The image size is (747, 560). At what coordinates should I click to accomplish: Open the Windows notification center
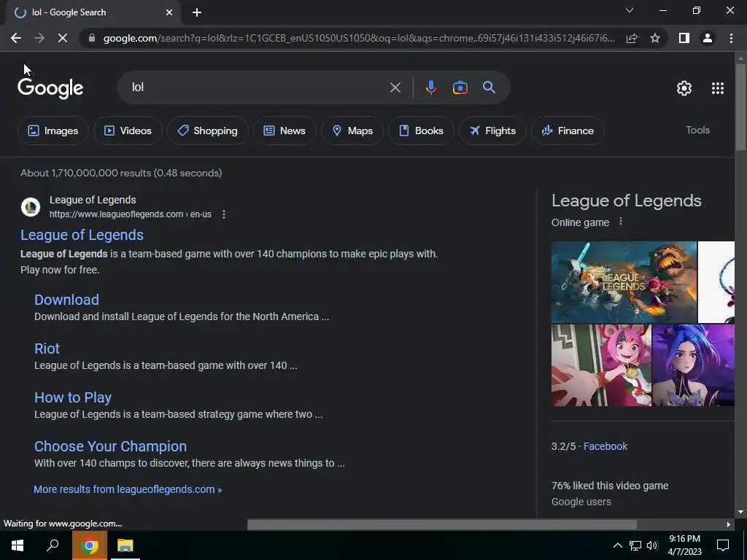[723, 545]
